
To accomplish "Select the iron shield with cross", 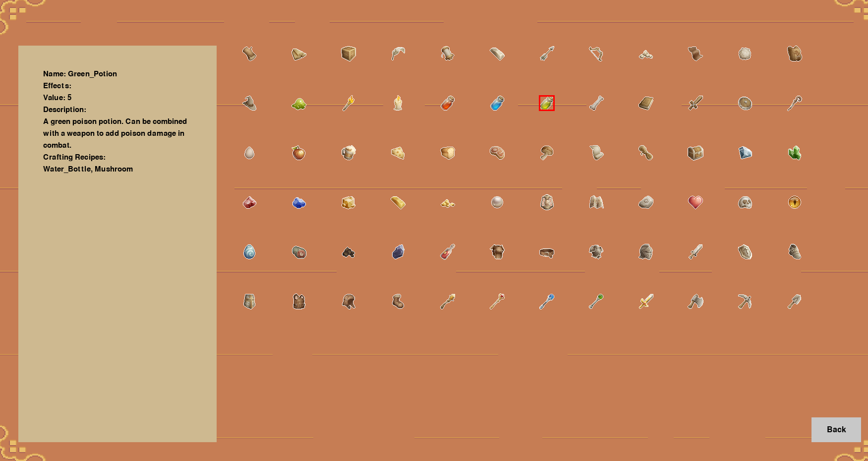I will coord(745,252).
